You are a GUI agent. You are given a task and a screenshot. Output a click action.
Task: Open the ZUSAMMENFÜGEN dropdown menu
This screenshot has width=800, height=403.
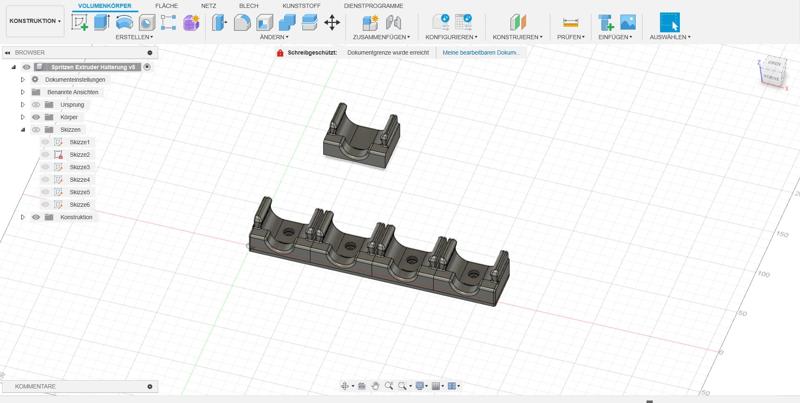click(382, 37)
